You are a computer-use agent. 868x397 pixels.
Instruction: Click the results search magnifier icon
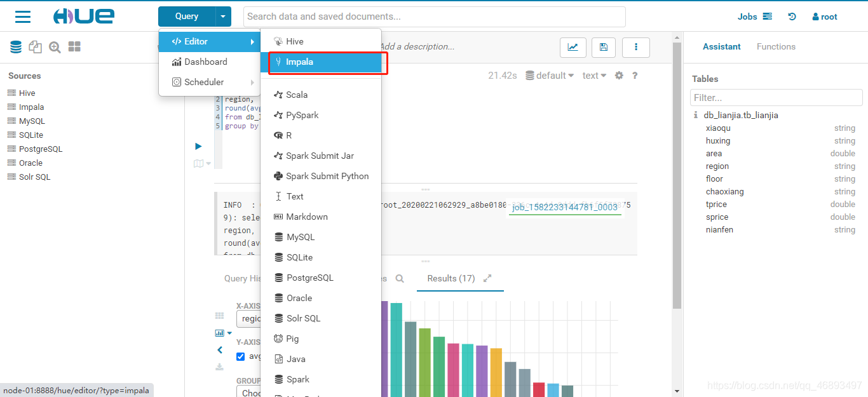click(400, 278)
